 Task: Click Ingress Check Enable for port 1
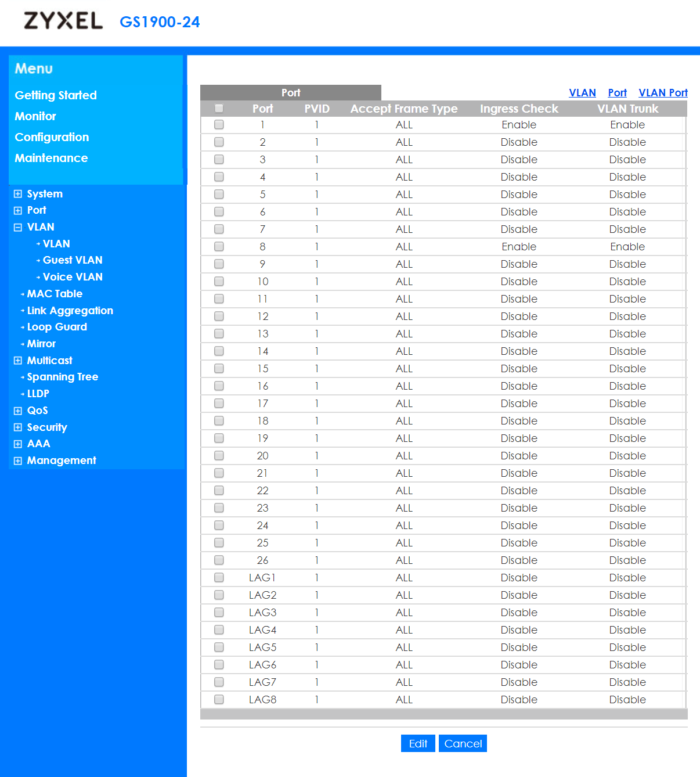pyautogui.click(x=519, y=125)
